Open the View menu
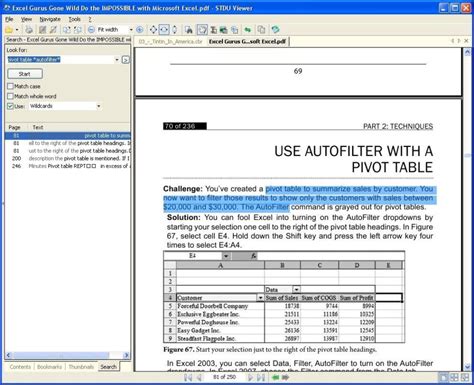Viewport: 474px width, 385px height. point(26,19)
